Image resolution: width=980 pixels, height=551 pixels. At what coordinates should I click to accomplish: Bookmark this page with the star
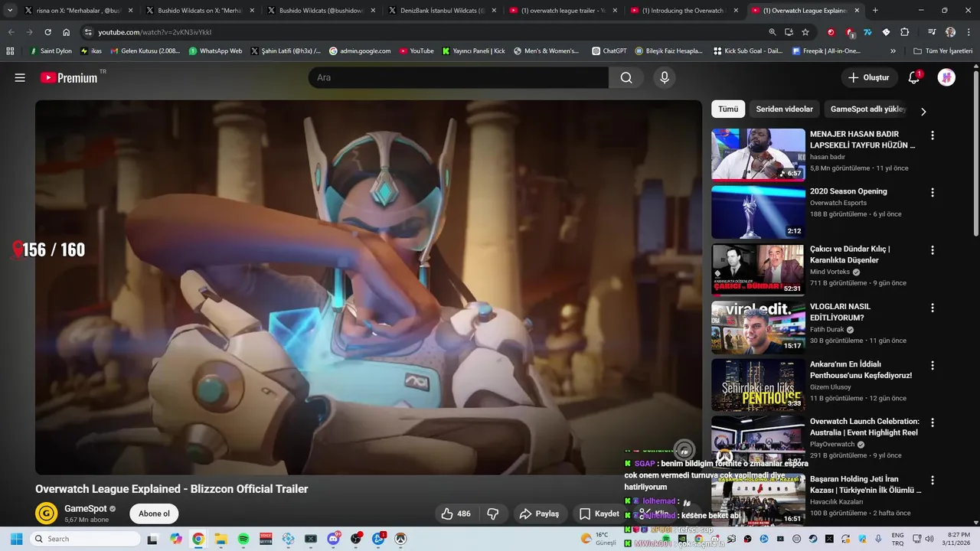click(x=805, y=32)
